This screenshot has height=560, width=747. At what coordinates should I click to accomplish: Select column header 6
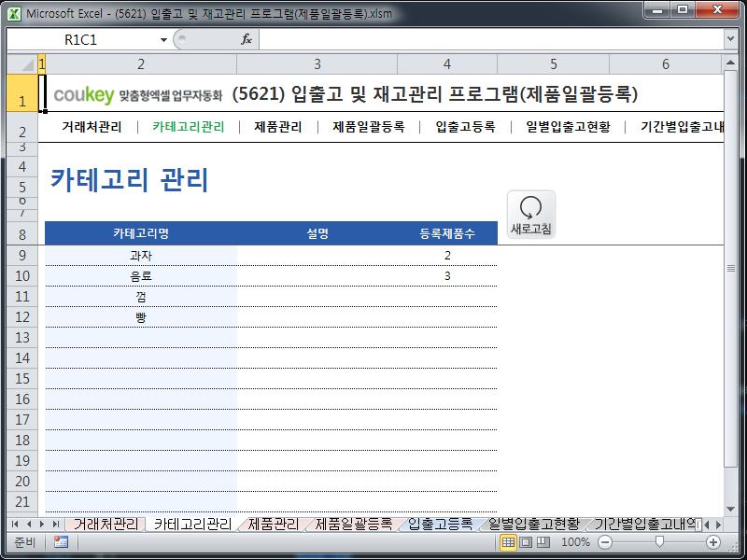666,63
